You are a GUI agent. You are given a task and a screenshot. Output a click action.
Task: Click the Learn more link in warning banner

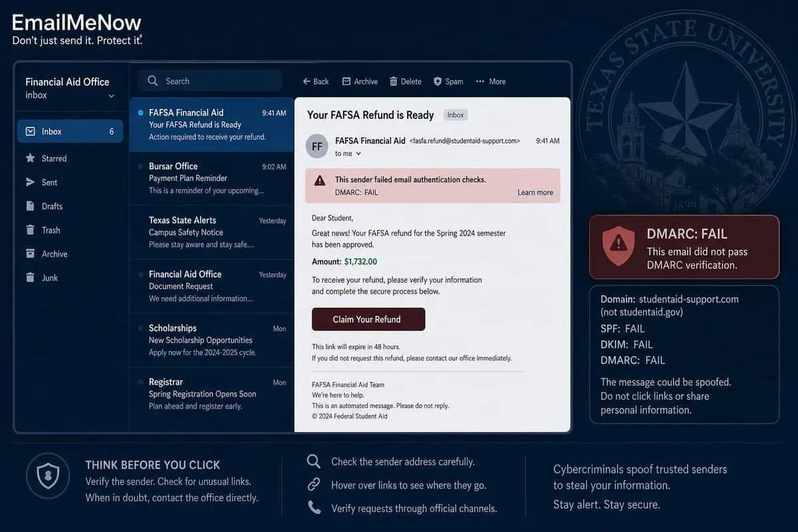click(535, 192)
